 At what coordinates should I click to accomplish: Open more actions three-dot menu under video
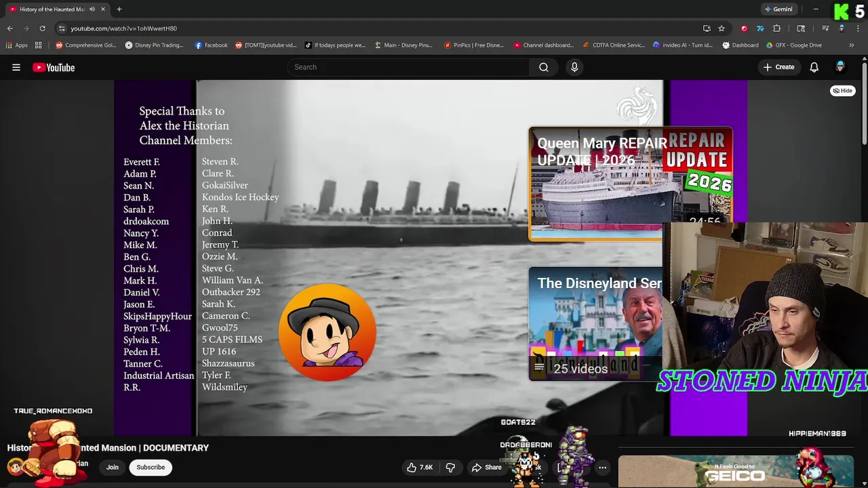pos(602,467)
